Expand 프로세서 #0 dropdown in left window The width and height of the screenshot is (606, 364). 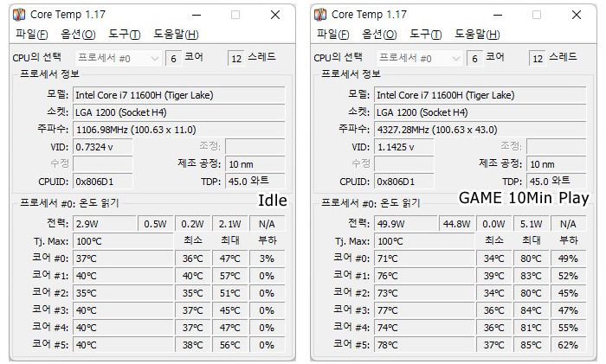(x=155, y=58)
